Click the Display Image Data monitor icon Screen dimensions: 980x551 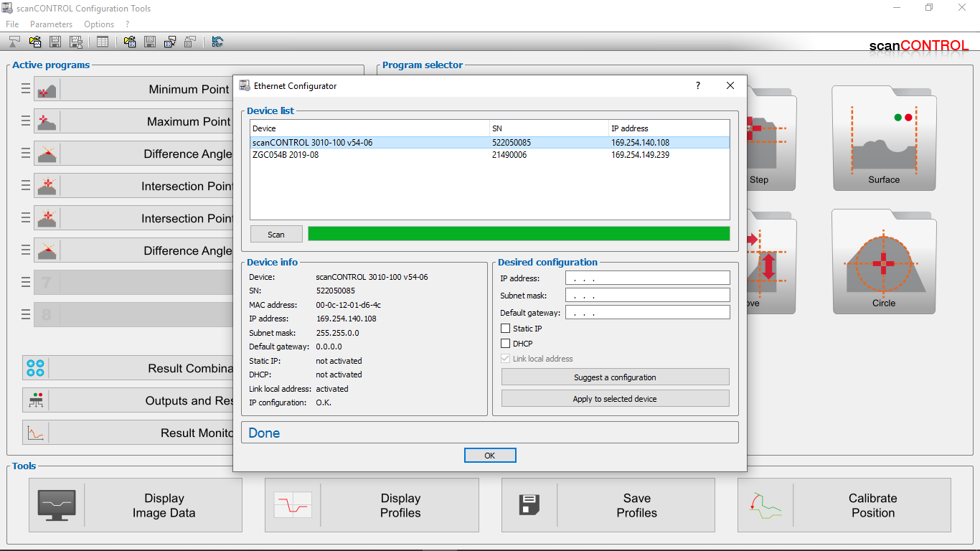pos(57,505)
